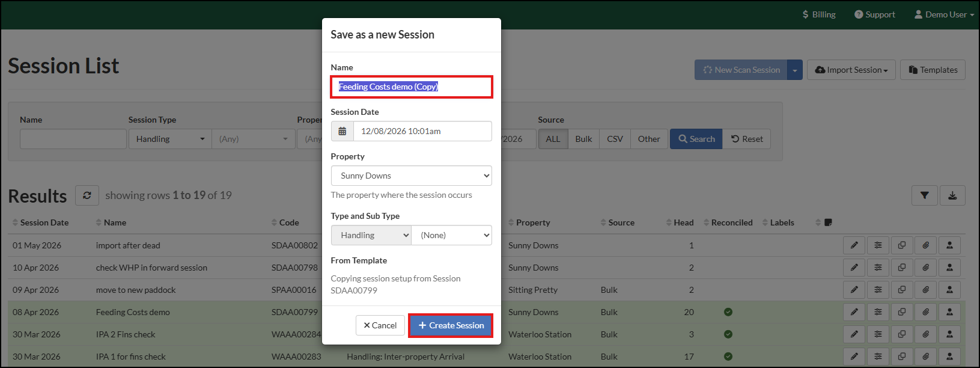Click 'Waterloo Station' in IPA 2 row

click(x=540, y=334)
